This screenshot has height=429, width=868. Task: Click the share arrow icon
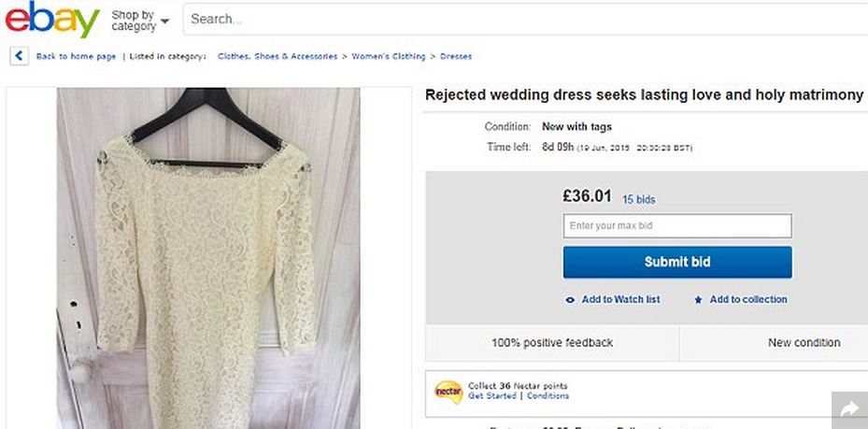pos(849,409)
